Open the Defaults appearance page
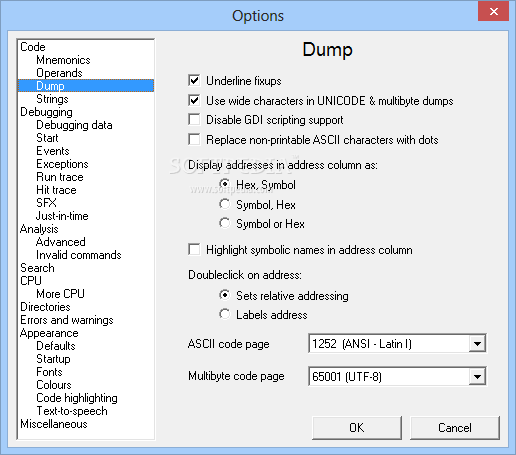Screen dimensions: 516x455 pos(56,346)
